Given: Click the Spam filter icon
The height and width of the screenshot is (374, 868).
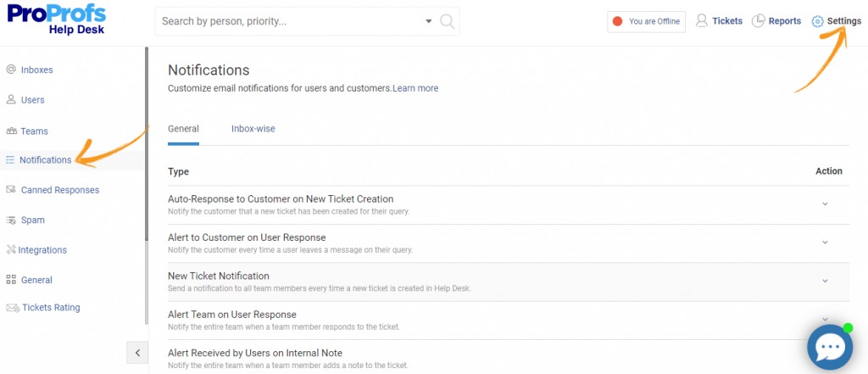Looking at the screenshot, I should pos(10,220).
